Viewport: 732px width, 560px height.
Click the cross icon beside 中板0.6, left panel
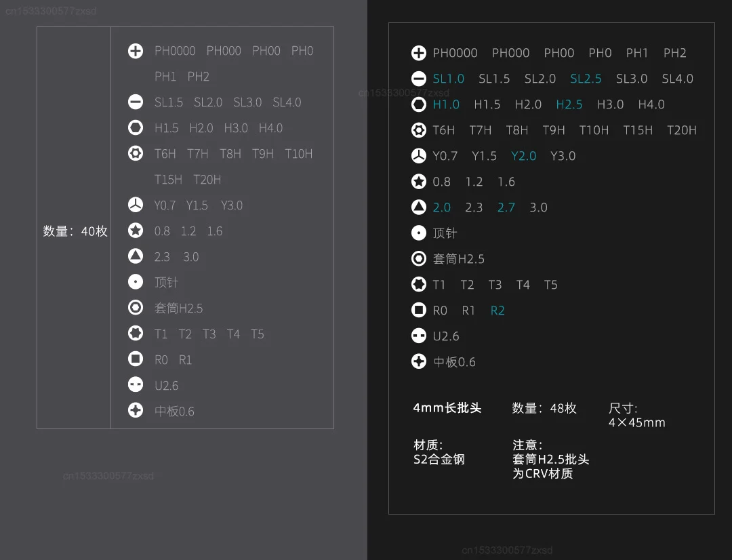pyautogui.click(x=136, y=411)
